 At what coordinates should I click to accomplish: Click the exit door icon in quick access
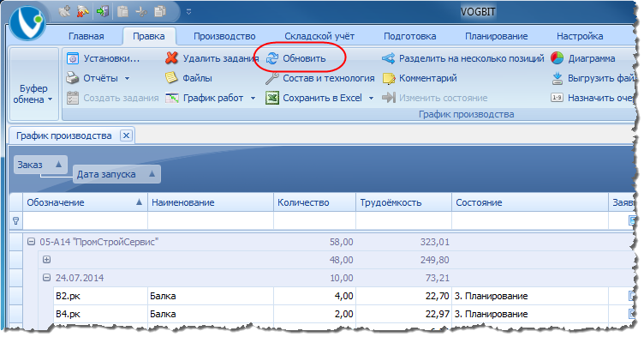pos(102,11)
